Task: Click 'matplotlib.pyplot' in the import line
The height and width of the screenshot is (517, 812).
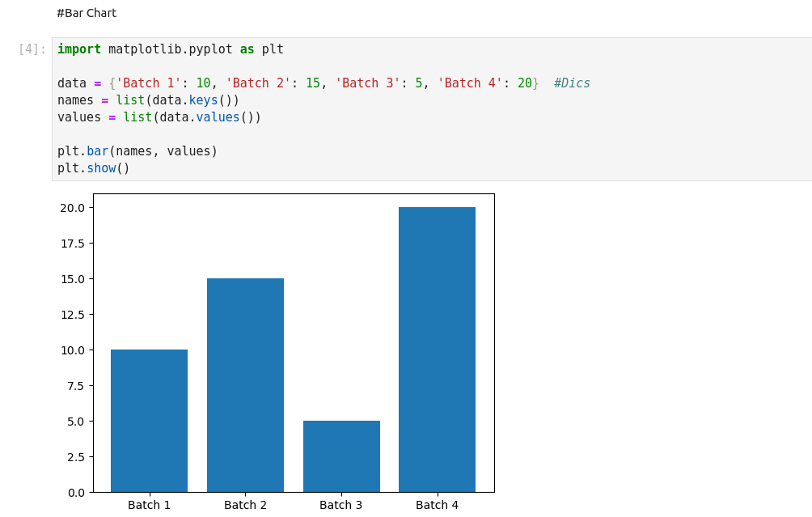Action: pyautogui.click(x=170, y=49)
